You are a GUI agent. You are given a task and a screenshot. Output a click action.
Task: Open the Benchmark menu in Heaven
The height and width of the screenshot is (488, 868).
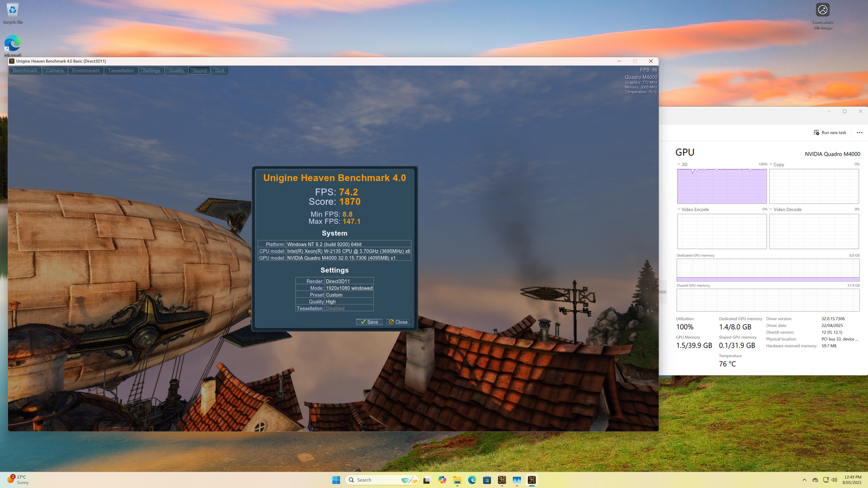click(x=25, y=70)
